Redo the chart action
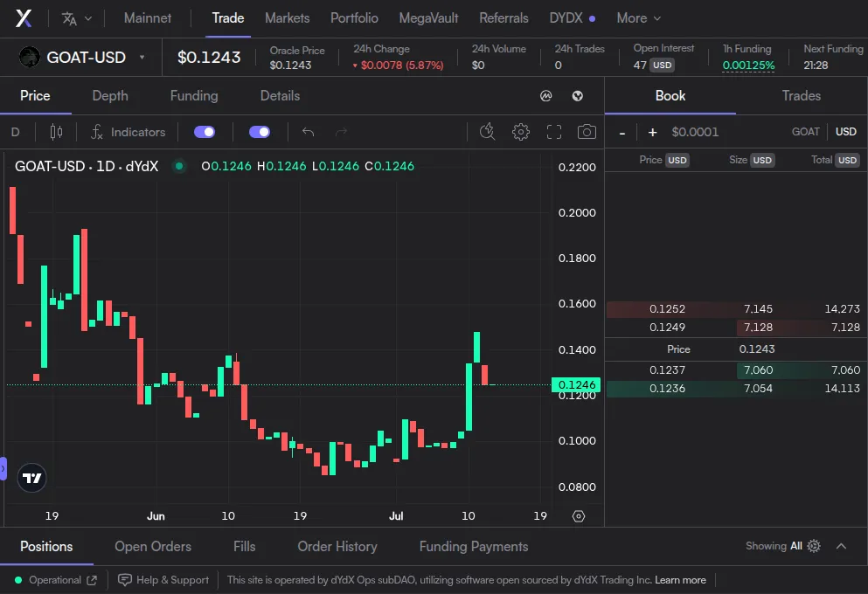The width and height of the screenshot is (868, 594). coord(342,132)
